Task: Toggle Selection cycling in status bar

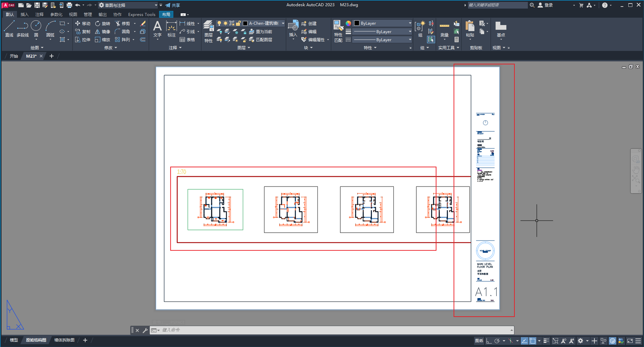Action: click(555, 341)
